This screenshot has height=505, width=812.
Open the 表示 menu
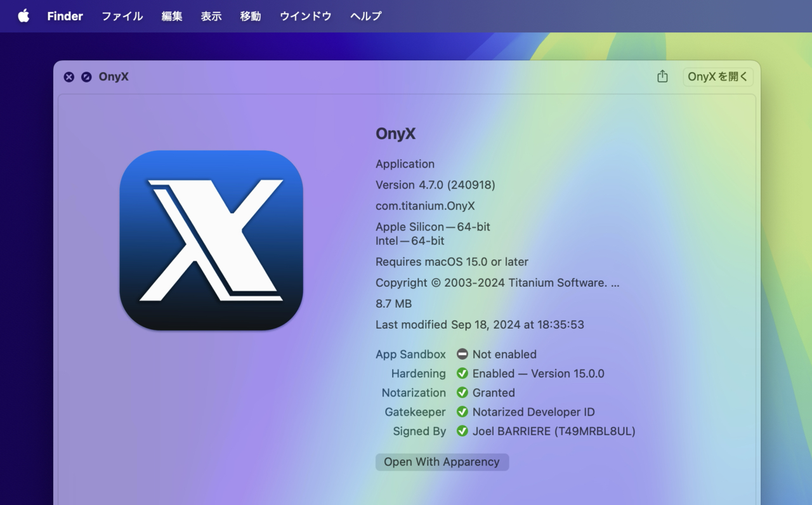point(211,16)
